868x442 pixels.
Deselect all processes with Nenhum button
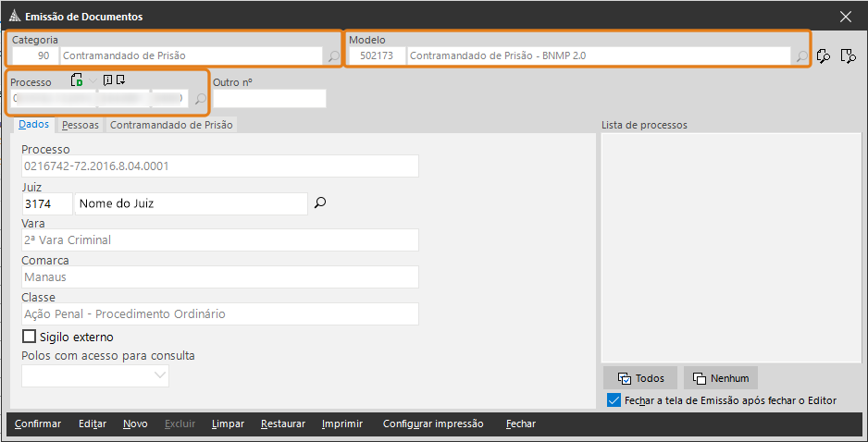coord(721,378)
